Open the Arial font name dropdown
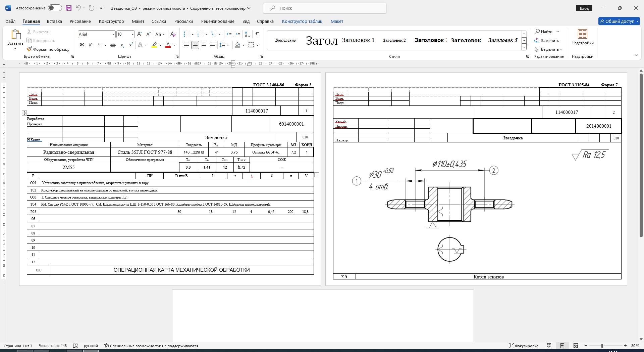644x352 pixels. coord(113,34)
